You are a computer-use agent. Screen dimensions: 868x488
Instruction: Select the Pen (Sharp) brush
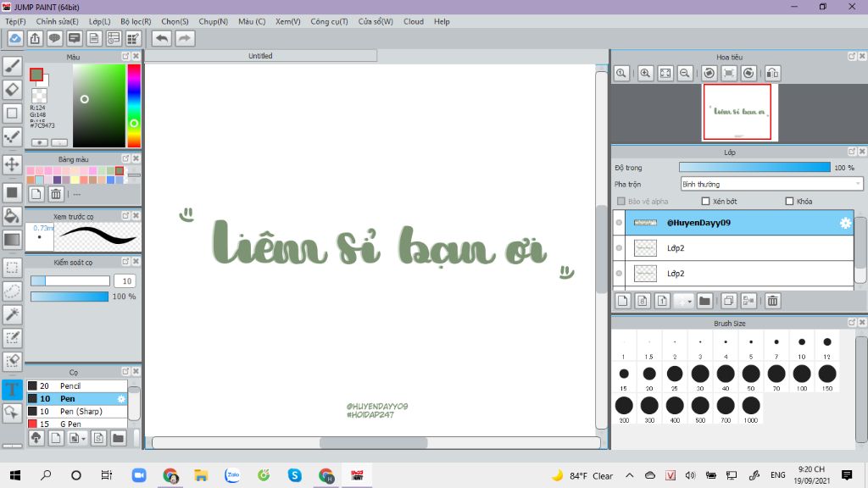[77, 411]
